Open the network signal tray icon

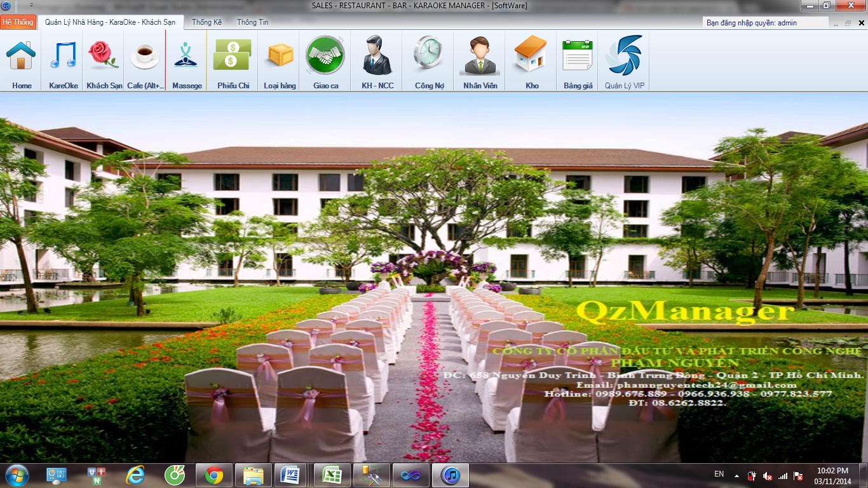pyautogui.click(x=783, y=476)
